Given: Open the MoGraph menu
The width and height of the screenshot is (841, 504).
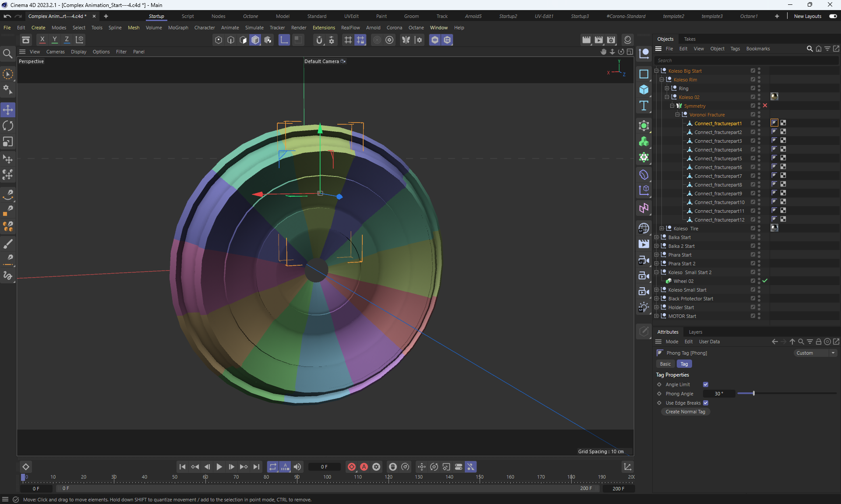Looking at the screenshot, I should pos(178,28).
